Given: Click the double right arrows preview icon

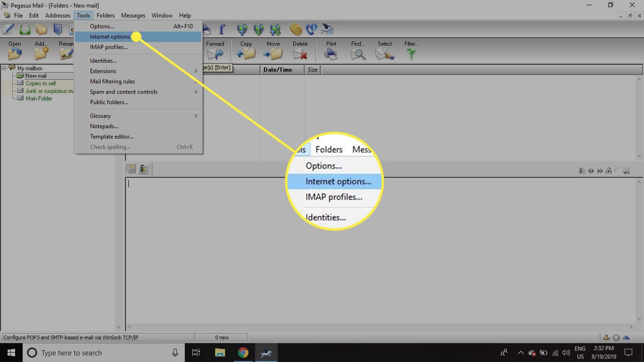Looking at the screenshot, I should click(x=600, y=171).
